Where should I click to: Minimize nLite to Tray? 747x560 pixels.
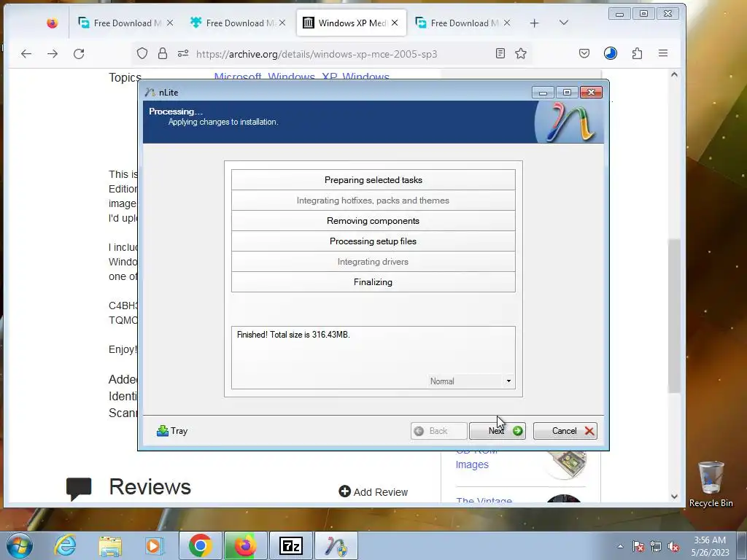click(x=172, y=431)
